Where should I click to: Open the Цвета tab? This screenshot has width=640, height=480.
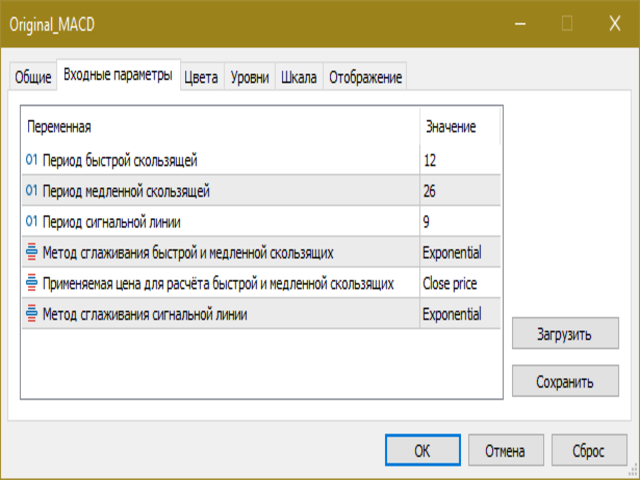point(201,77)
